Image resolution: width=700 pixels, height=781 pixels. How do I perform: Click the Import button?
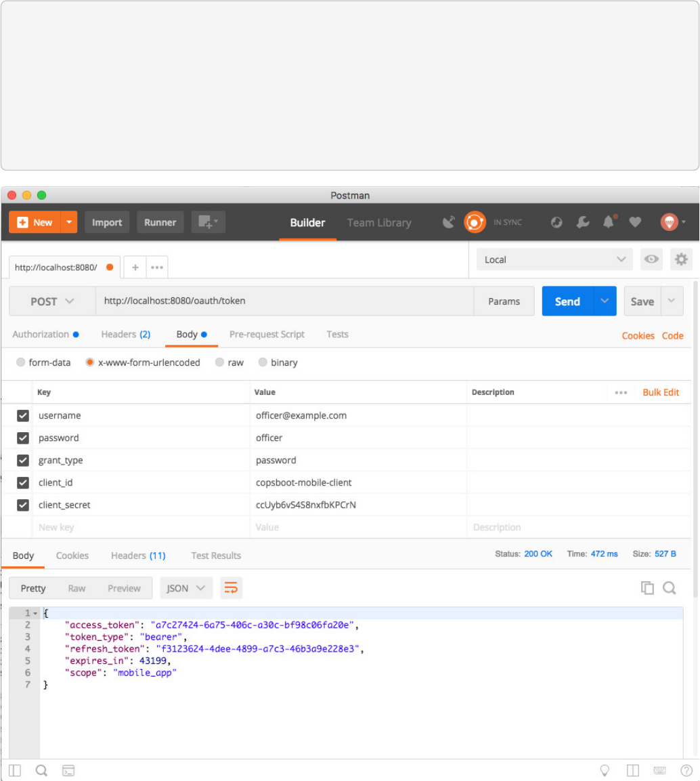(106, 222)
